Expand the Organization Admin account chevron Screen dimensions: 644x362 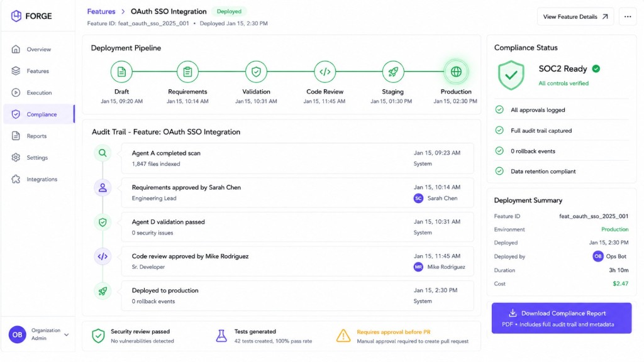coord(67,334)
